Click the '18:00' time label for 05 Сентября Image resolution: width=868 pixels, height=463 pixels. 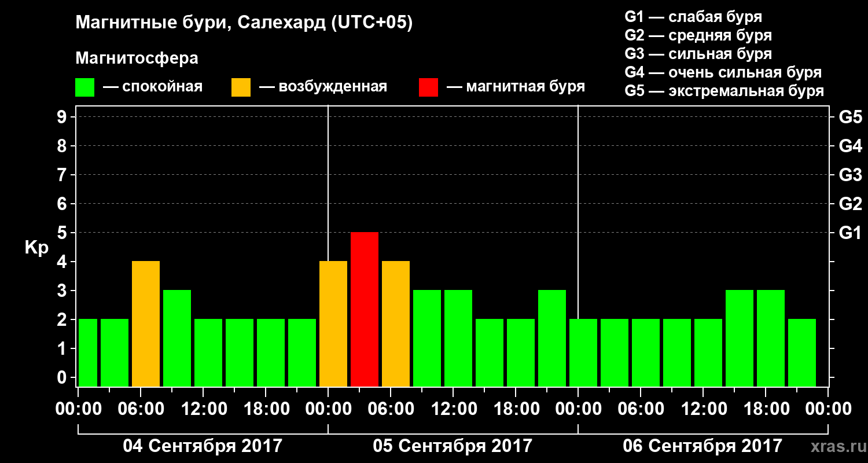tap(516, 409)
